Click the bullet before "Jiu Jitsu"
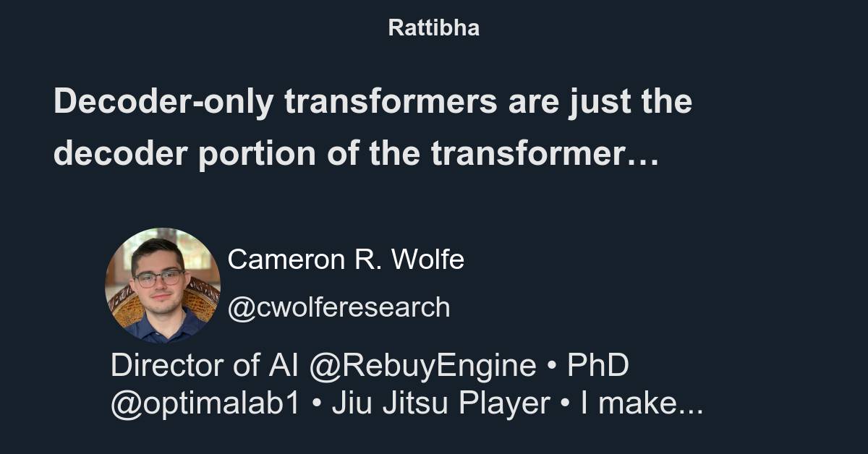The width and height of the screenshot is (868, 454). (x=315, y=406)
